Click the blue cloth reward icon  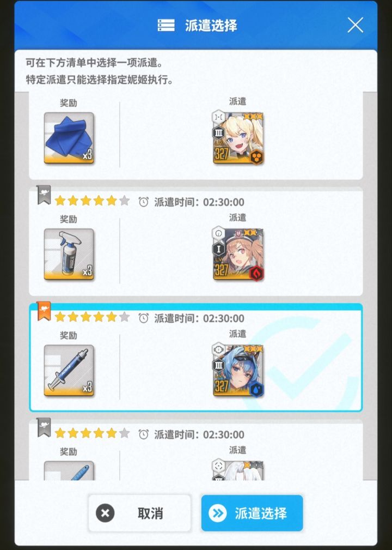(69, 138)
